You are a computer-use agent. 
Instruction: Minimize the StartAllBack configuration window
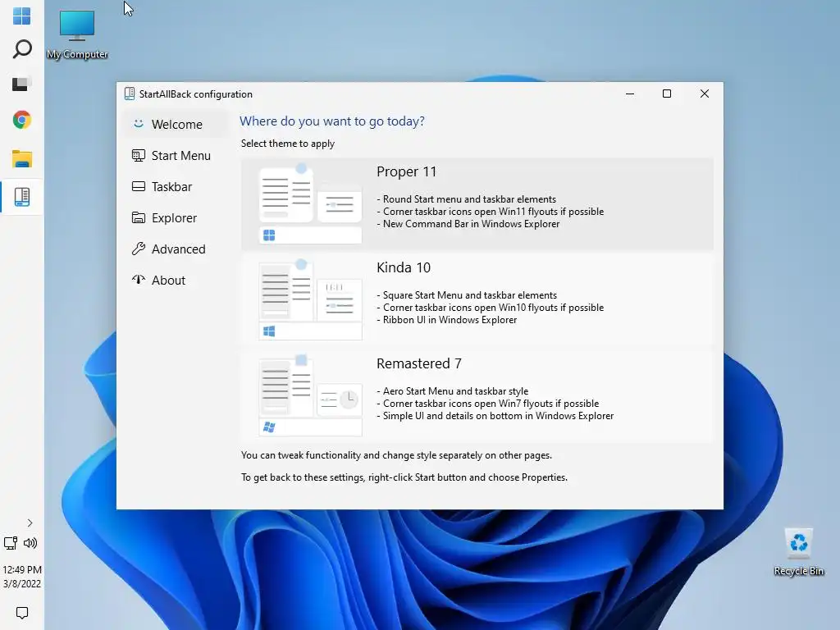tap(630, 94)
